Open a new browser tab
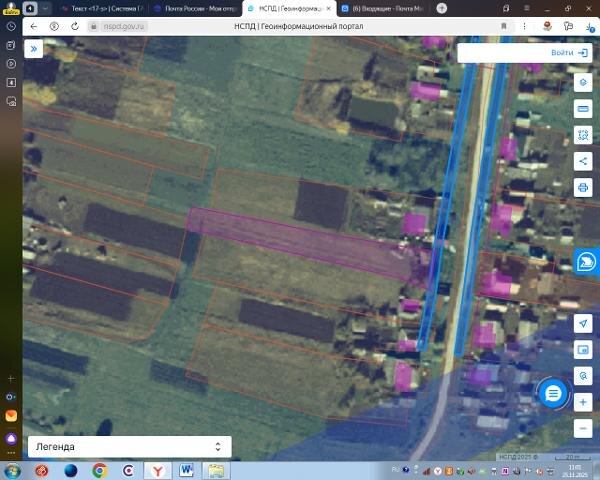The image size is (600, 480). tap(442, 8)
